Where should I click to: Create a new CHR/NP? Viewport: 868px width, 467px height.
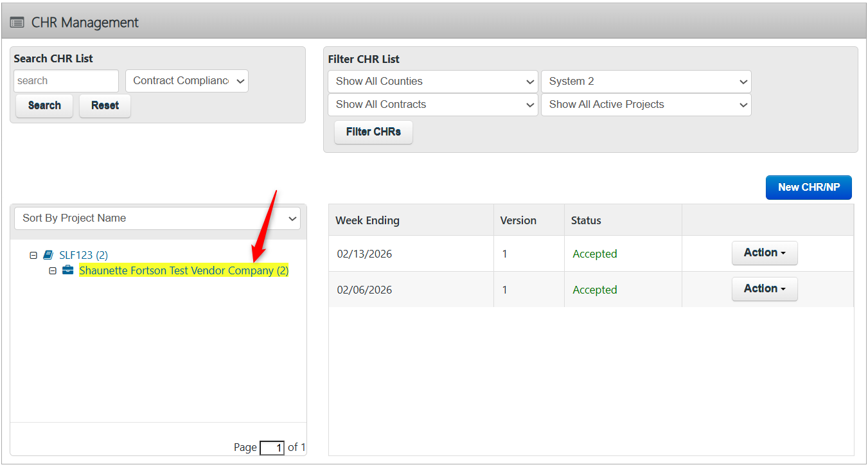[x=808, y=187]
